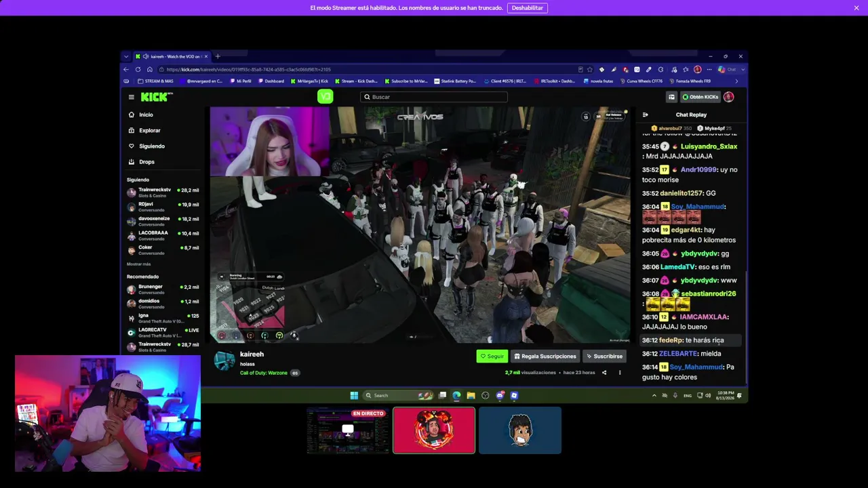The width and height of the screenshot is (868, 488).
Task: Open more options for the video
Action: click(x=619, y=372)
